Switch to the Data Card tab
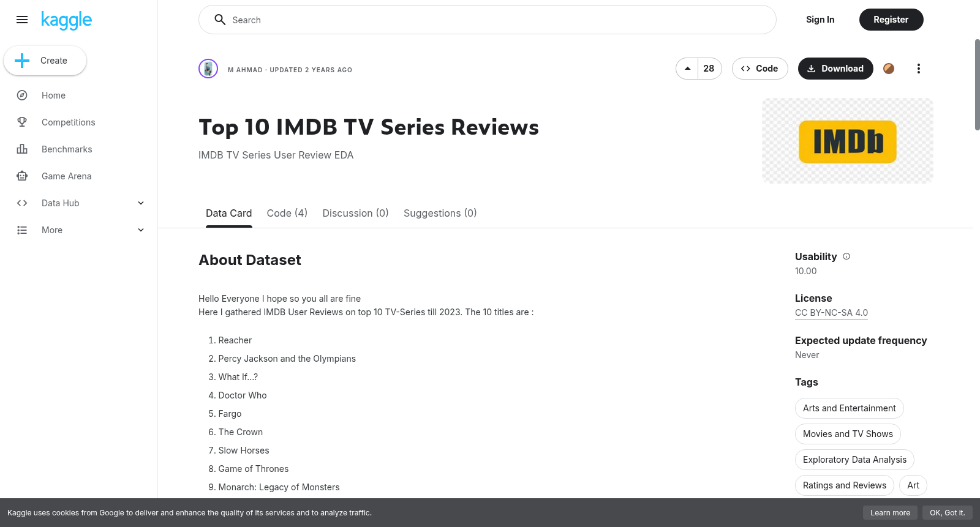Viewport: 980px width, 527px height. pyautogui.click(x=229, y=213)
